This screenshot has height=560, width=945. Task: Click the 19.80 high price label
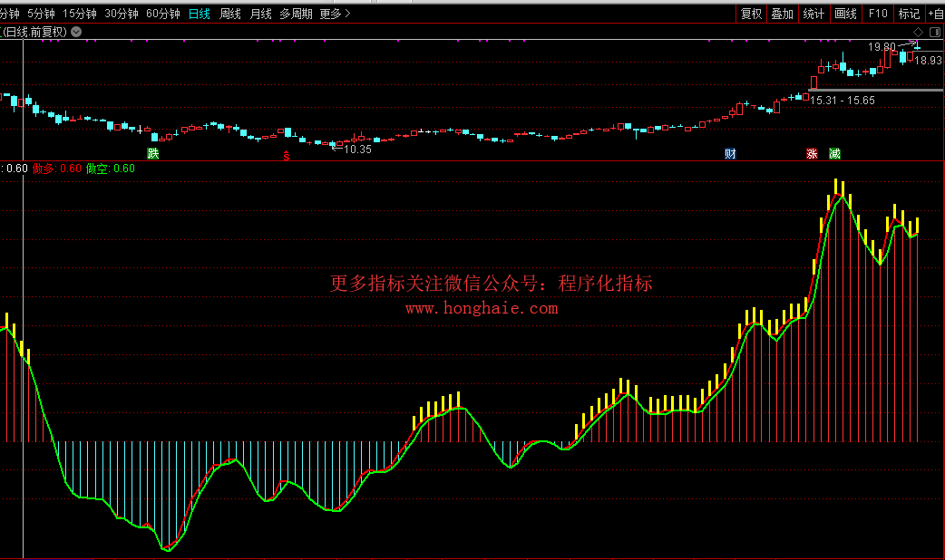[x=881, y=46]
